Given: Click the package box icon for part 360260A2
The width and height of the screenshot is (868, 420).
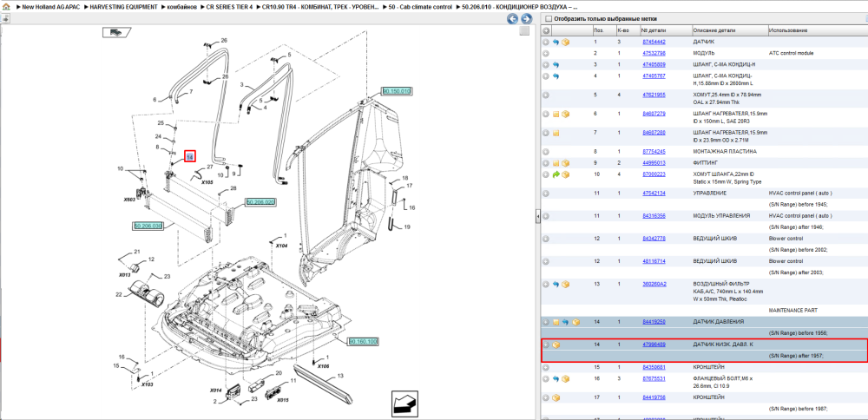Looking at the screenshot, I should pos(565,285).
